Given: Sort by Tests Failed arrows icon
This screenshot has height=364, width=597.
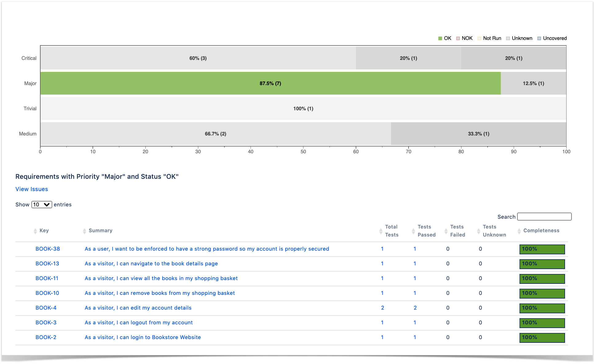Looking at the screenshot, I should click(x=446, y=231).
